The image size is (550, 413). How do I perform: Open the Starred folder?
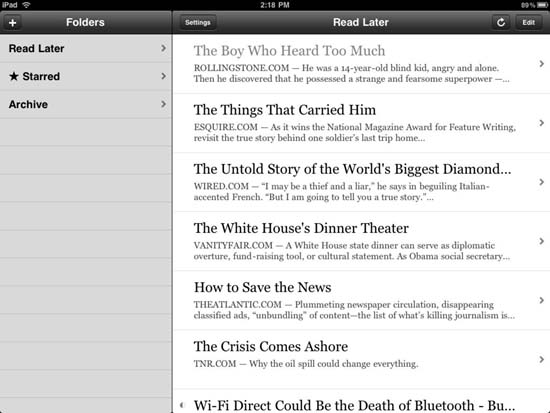click(86, 76)
